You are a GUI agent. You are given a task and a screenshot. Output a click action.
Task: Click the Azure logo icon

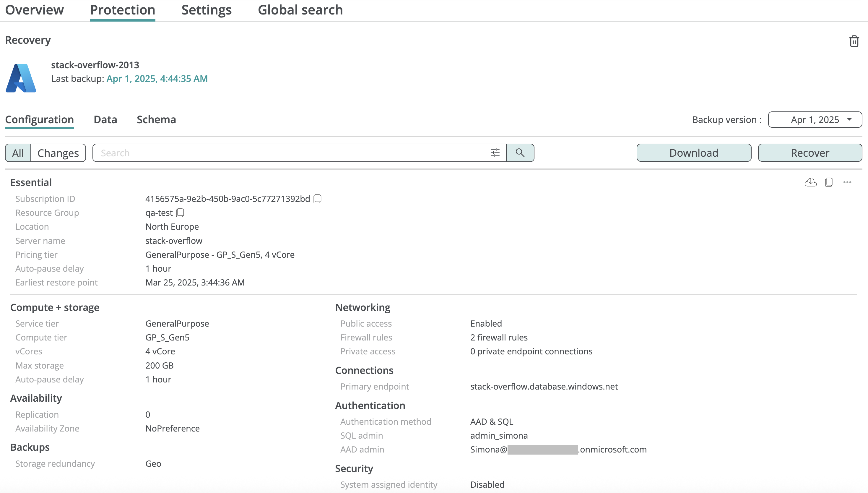click(21, 78)
